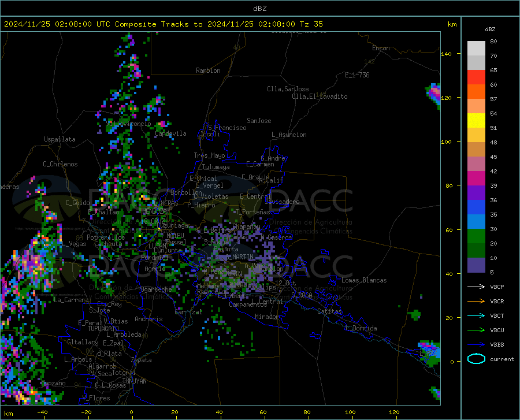Click the MENDOZA city label on map
The width and height of the screenshot is (520, 420).
pyautogui.click(x=154, y=211)
